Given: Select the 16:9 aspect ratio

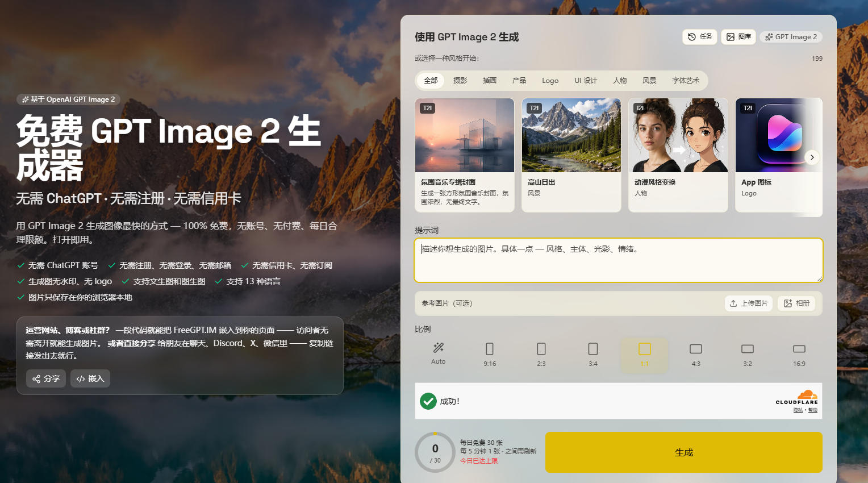Looking at the screenshot, I should point(799,355).
